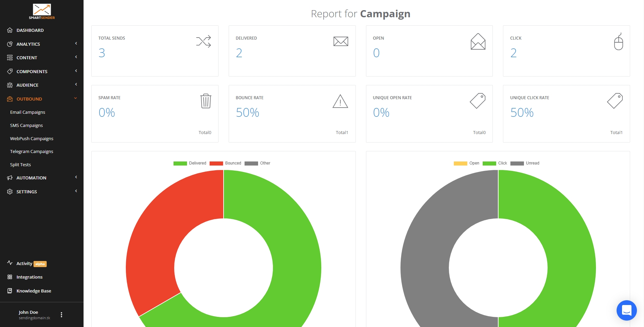Click the Dashboard home icon
Viewport: 644px width, 327px height.
(10, 30)
